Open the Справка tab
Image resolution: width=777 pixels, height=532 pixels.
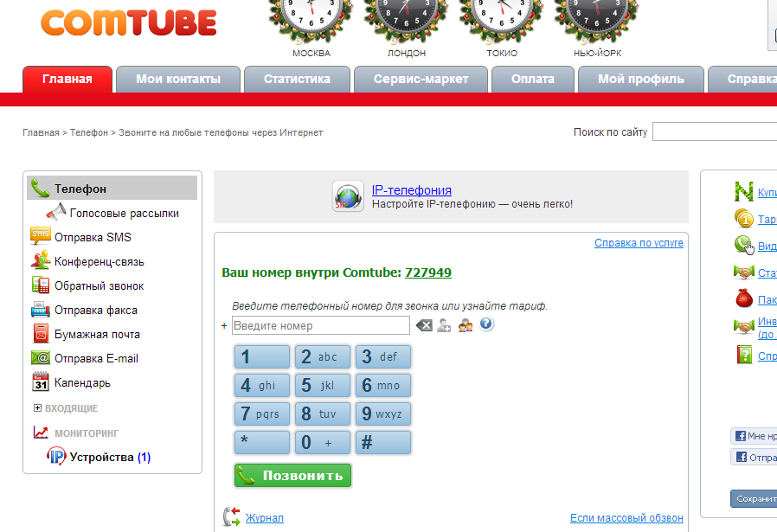[742, 80]
